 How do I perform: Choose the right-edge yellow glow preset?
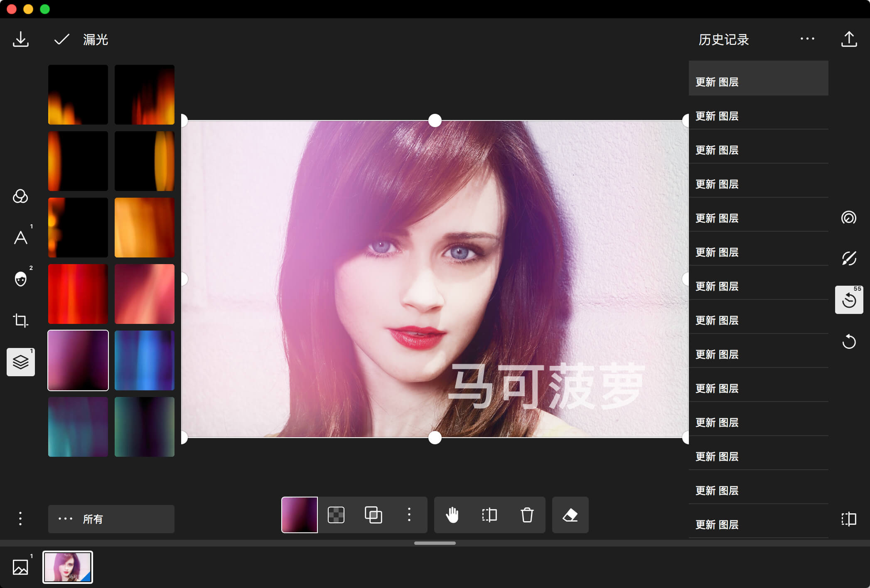pos(145,161)
